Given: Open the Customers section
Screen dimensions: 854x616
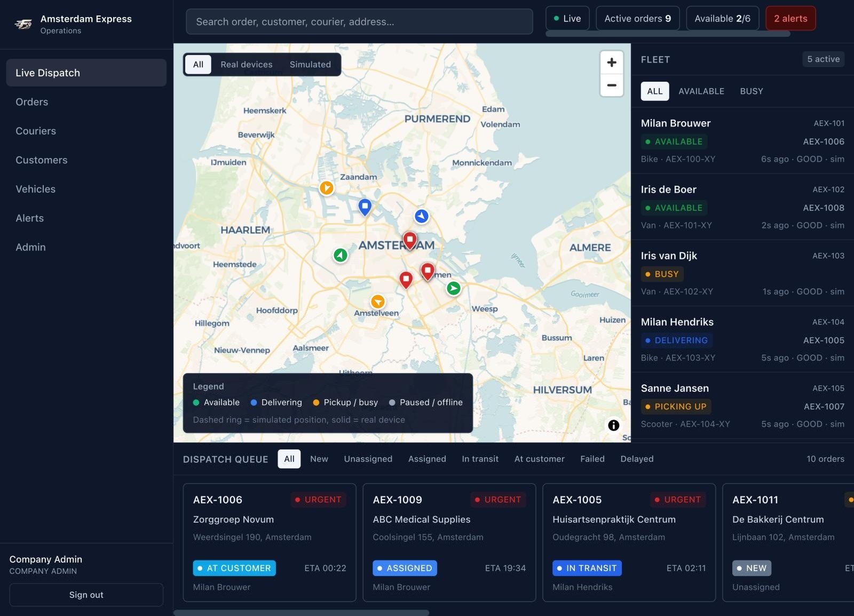Looking at the screenshot, I should tap(86, 160).
